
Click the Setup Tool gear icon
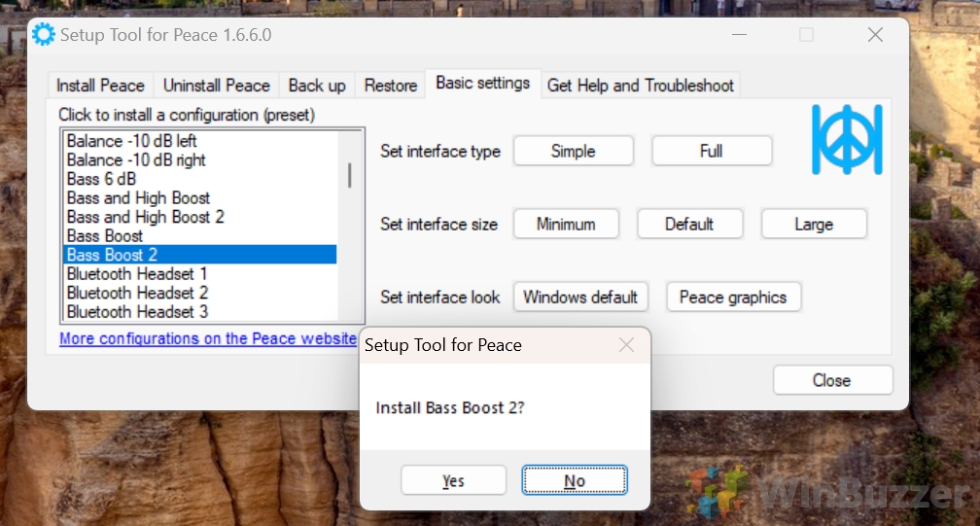pos(44,35)
